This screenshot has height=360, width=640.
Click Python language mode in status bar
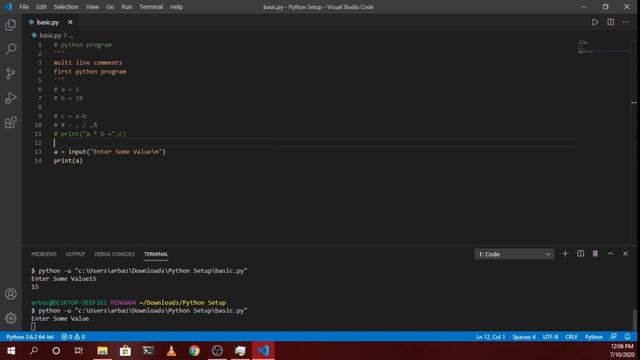click(x=593, y=337)
